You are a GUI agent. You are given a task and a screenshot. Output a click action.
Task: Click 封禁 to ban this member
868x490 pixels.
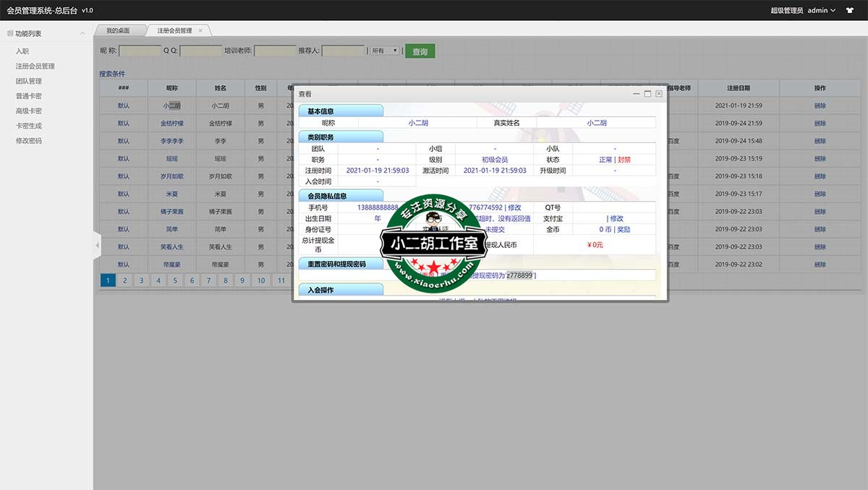click(625, 160)
